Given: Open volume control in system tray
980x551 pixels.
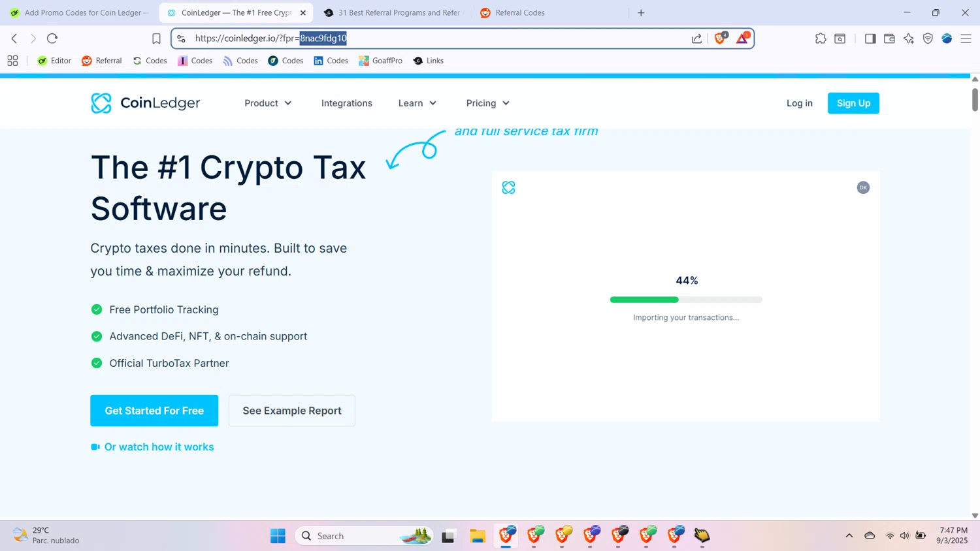Looking at the screenshot, I should (905, 536).
